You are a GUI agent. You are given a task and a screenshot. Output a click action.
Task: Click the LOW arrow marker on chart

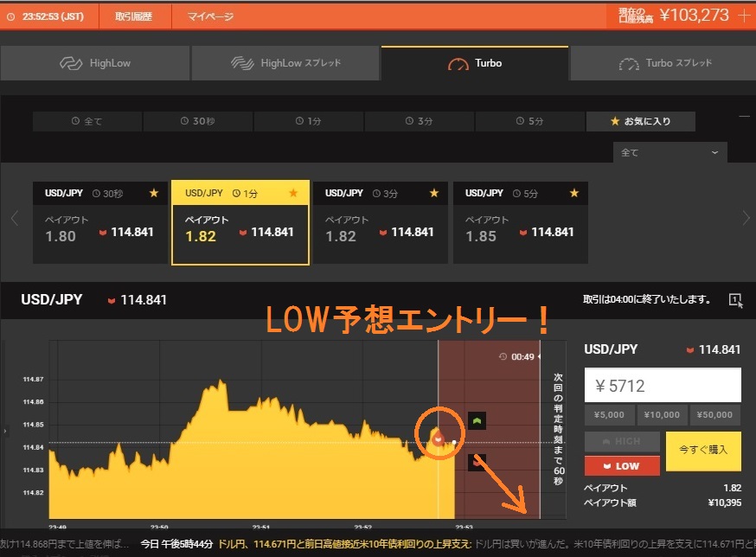[477, 463]
